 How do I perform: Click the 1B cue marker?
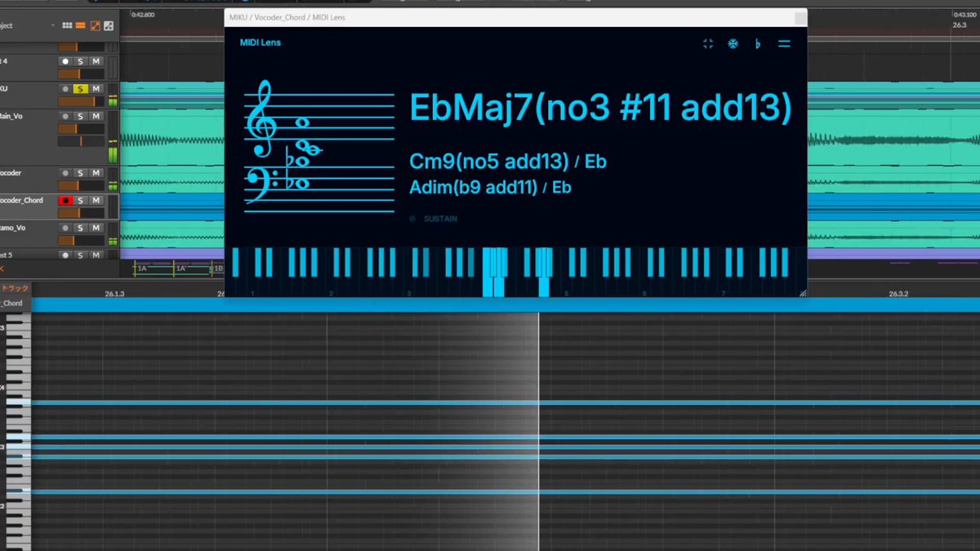218,268
